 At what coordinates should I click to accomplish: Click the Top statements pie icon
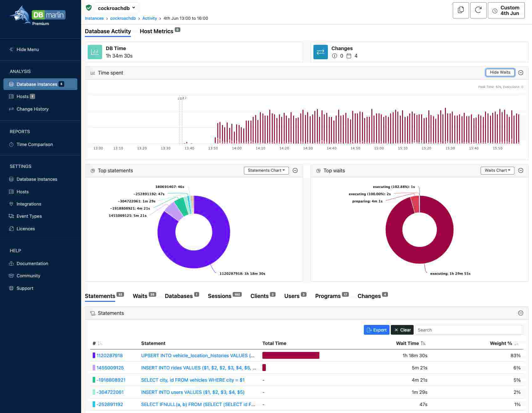pos(93,170)
